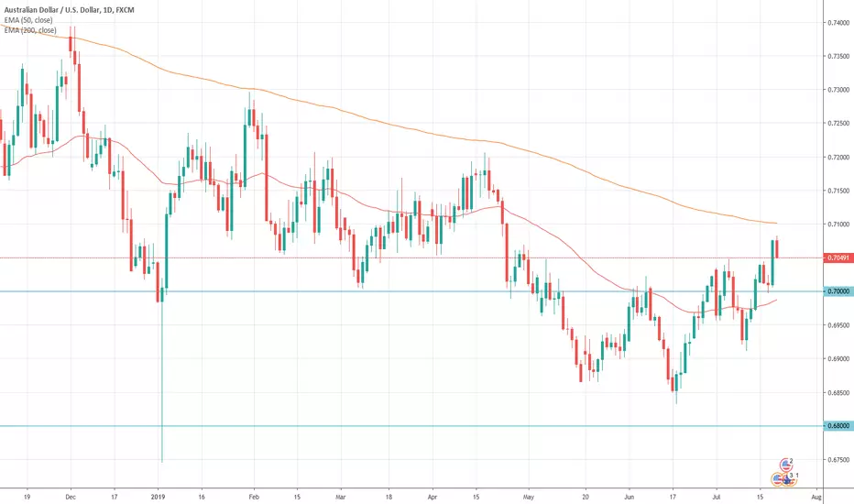Click the Mar label on the time axis
Screen dimensions: 854x504
[340, 497]
